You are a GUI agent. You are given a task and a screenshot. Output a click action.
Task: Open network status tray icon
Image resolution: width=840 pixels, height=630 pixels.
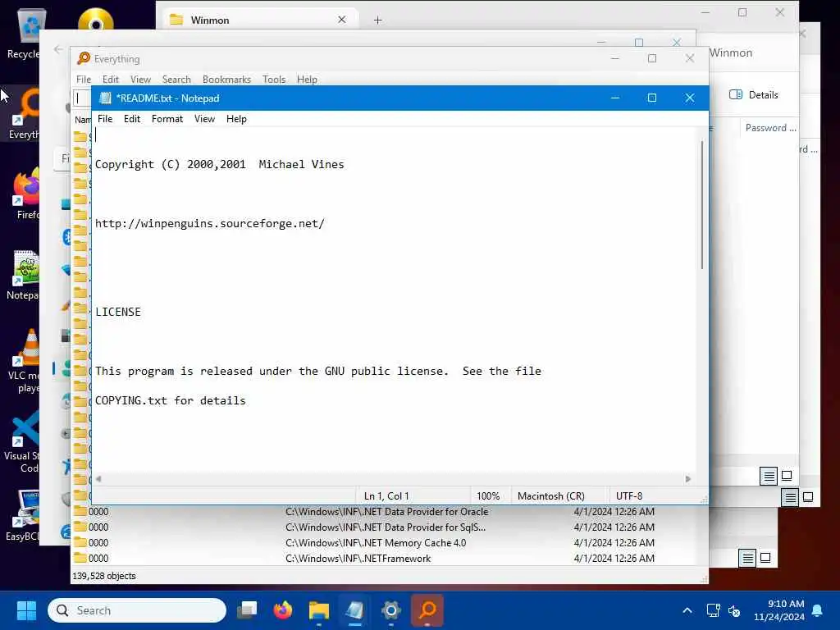tap(713, 610)
